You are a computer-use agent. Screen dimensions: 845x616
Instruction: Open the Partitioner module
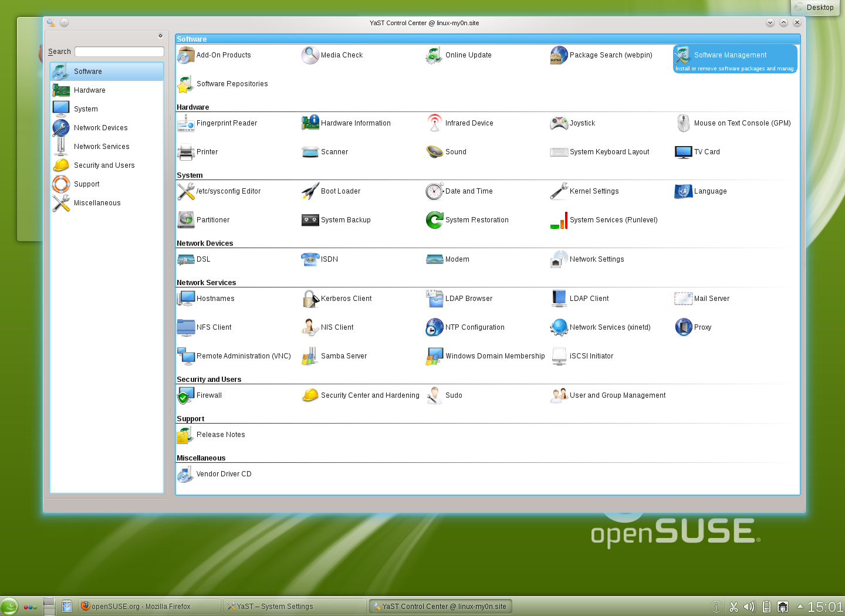click(x=203, y=220)
